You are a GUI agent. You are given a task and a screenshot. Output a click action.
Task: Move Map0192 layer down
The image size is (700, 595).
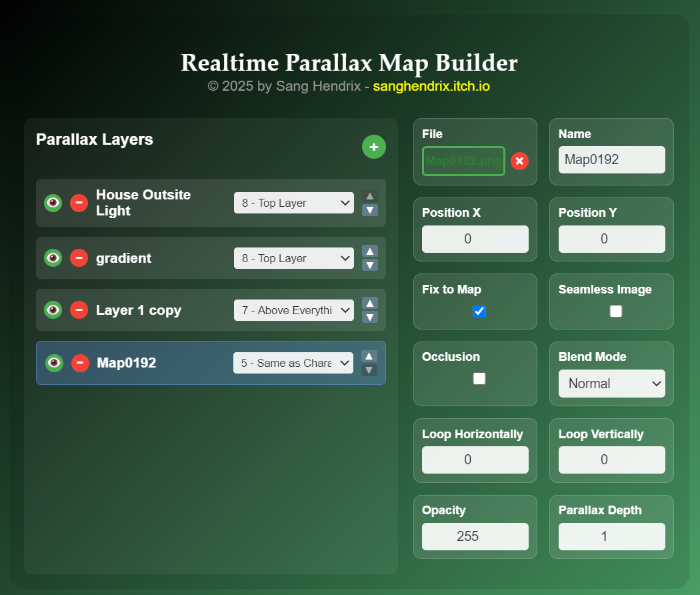pyautogui.click(x=369, y=370)
